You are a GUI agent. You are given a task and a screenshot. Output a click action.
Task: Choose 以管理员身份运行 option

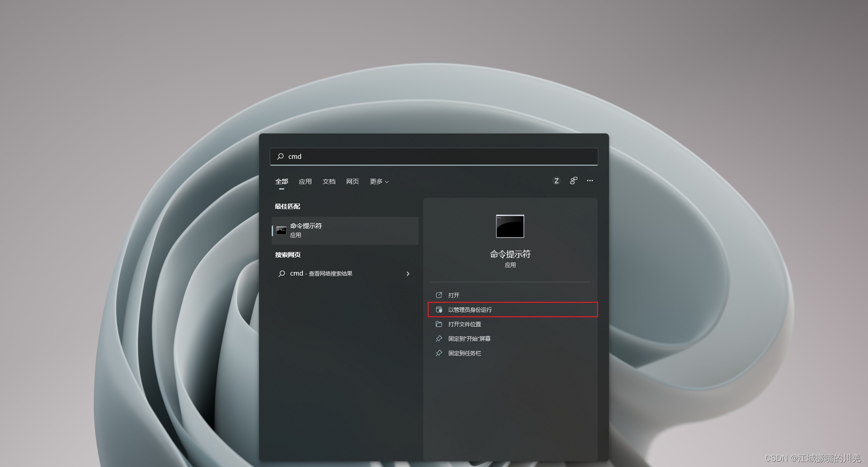[x=513, y=310]
